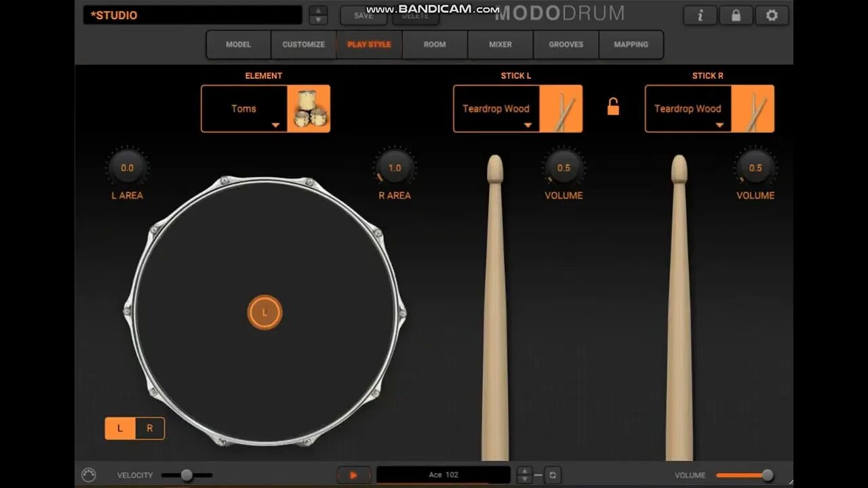Start groove playback
The width and height of the screenshot is (868, 488).
353,475
